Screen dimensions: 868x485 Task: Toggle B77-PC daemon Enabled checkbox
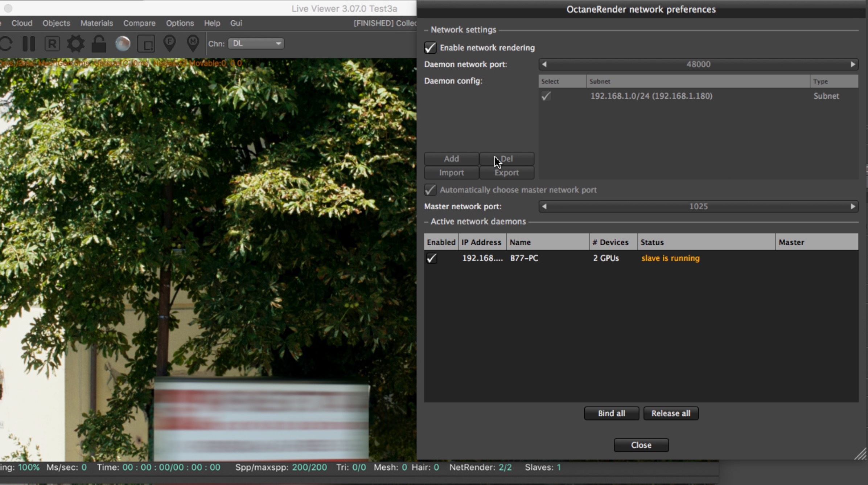pyautogui.click(x=432, y=258)
